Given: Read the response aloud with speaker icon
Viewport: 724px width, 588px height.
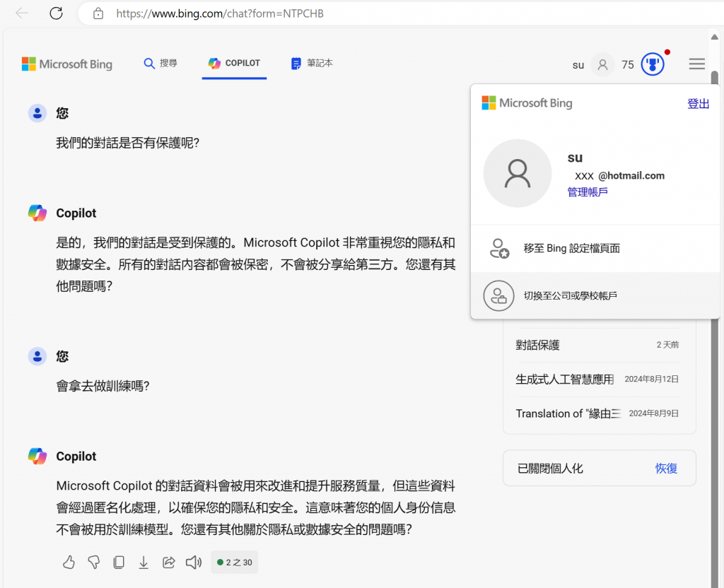Looking at the screenshot, I should coord(194,562).
